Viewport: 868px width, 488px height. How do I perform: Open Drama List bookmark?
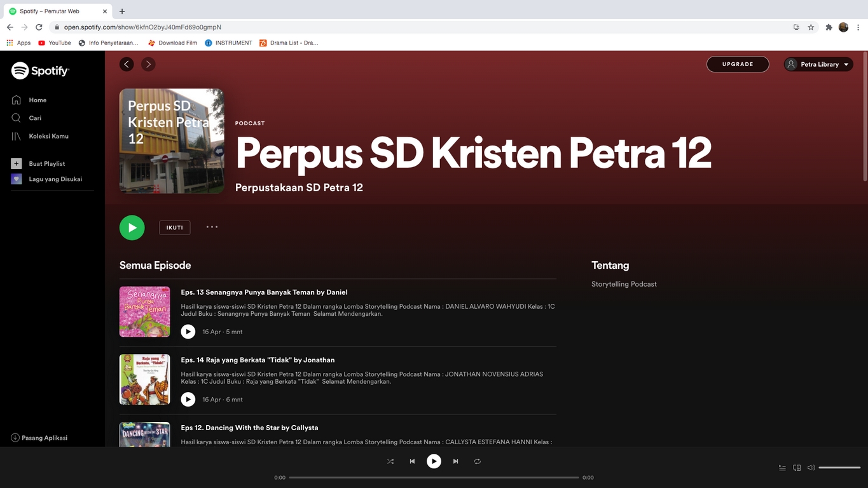point(289,43)
